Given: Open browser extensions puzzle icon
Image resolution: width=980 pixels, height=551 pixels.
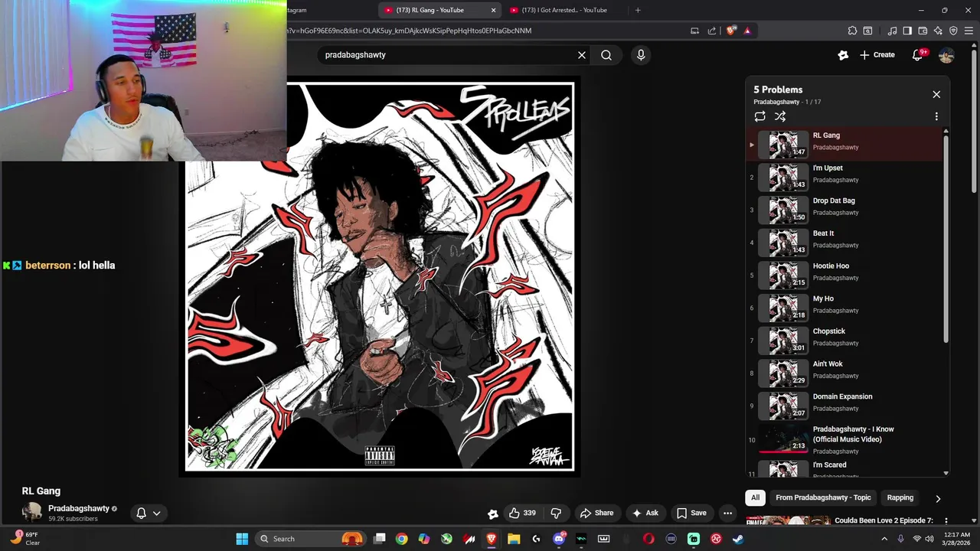Looking at the screenshot, I should click(852, 31).
